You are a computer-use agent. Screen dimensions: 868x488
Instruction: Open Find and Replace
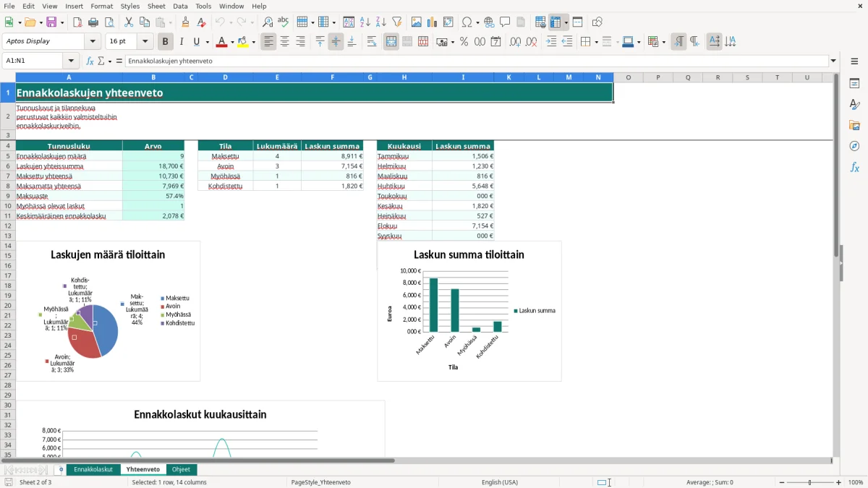268,22
